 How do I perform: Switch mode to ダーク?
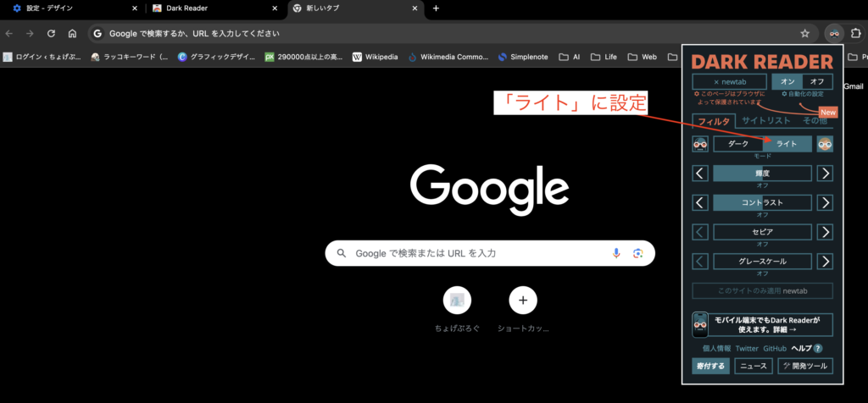pyautogui.click(x=738, y=144)
